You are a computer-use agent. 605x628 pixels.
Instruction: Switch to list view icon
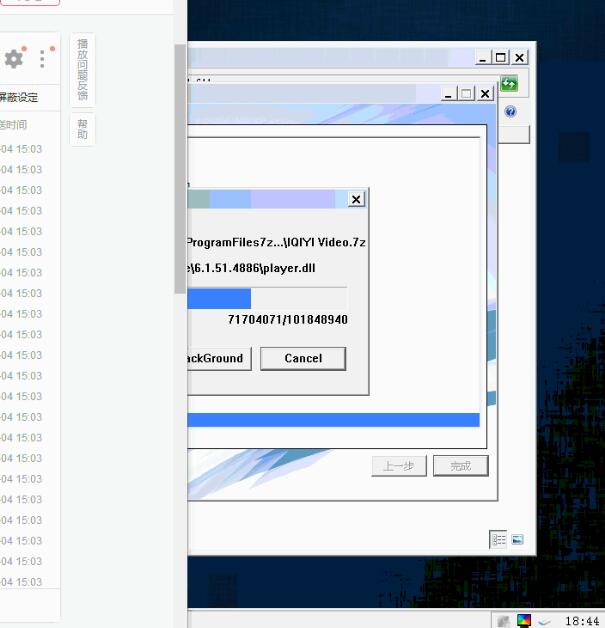tap(498, 539)
